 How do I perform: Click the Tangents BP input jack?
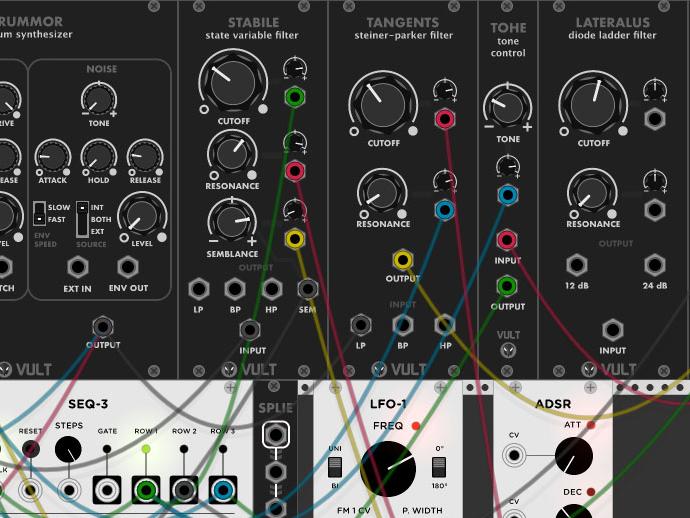[x=403, y=325]
